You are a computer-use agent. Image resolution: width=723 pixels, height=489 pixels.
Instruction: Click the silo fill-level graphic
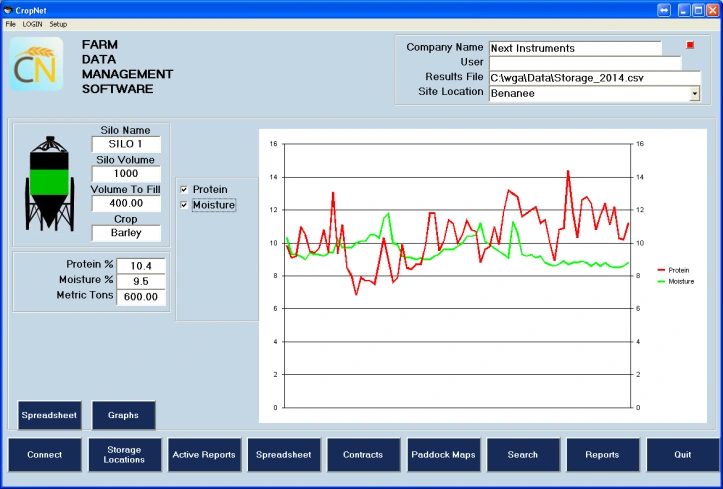click(x=50, y=183)
